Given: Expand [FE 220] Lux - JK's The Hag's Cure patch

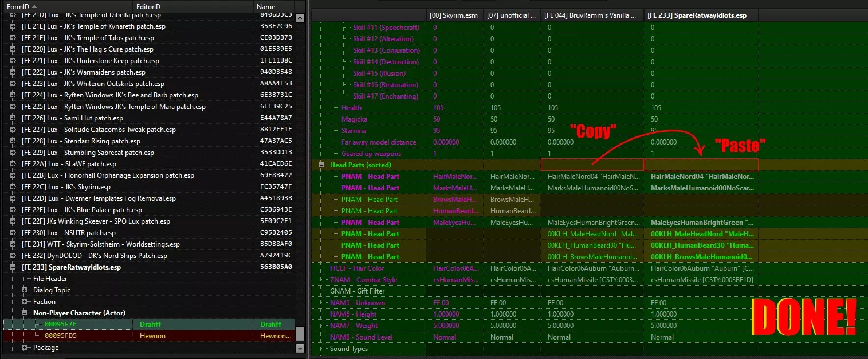Looking at the screenshot, I should click(14, 49).
